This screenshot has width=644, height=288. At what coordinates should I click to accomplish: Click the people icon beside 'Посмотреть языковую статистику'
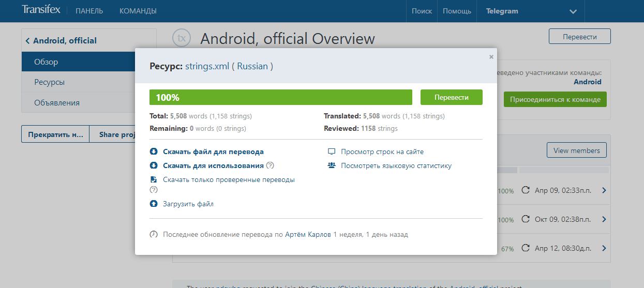pos(332,165)
